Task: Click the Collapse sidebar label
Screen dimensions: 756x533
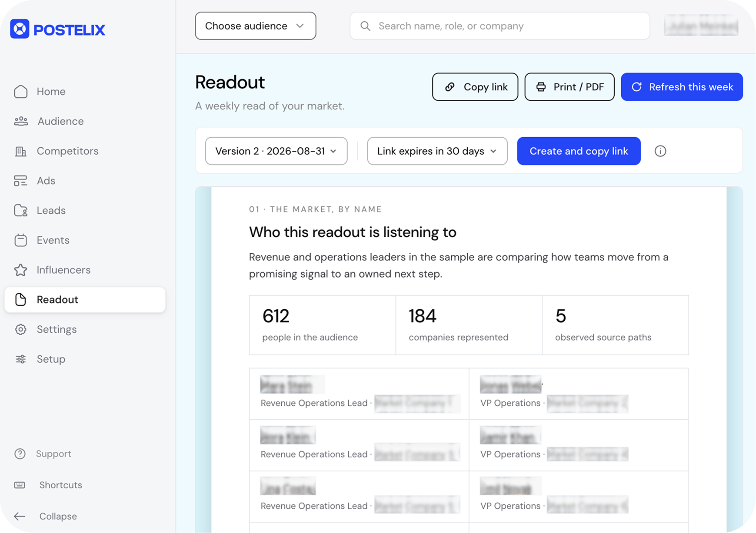Action: pos(58,516)
